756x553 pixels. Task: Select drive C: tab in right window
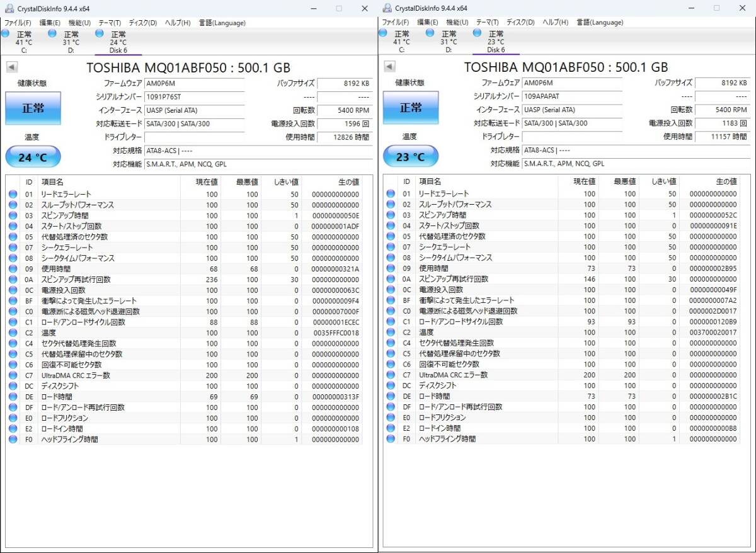402,42
